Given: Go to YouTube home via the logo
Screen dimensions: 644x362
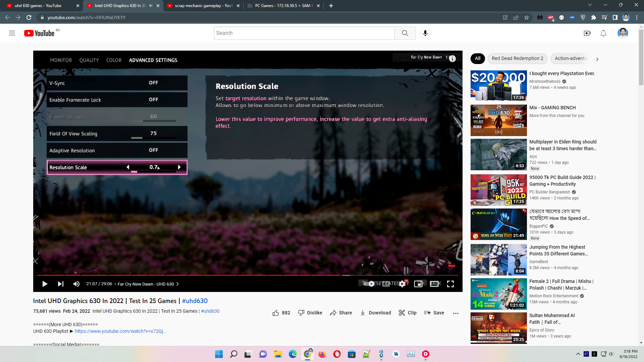Looking at the screenshot, I should (x=39, y=33).
